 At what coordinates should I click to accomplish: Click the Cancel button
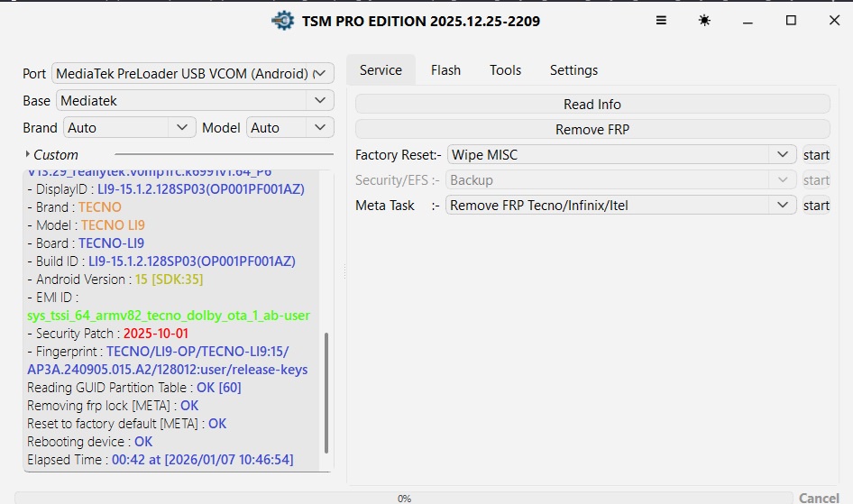tap(819, 498)
